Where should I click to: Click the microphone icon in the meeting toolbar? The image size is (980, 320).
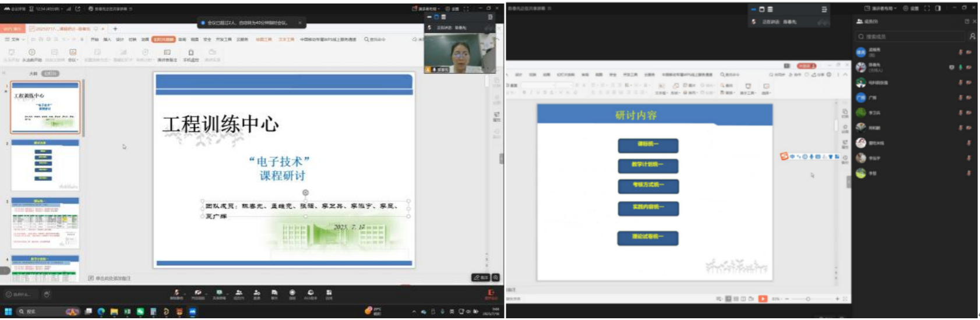tap(177, 293)
